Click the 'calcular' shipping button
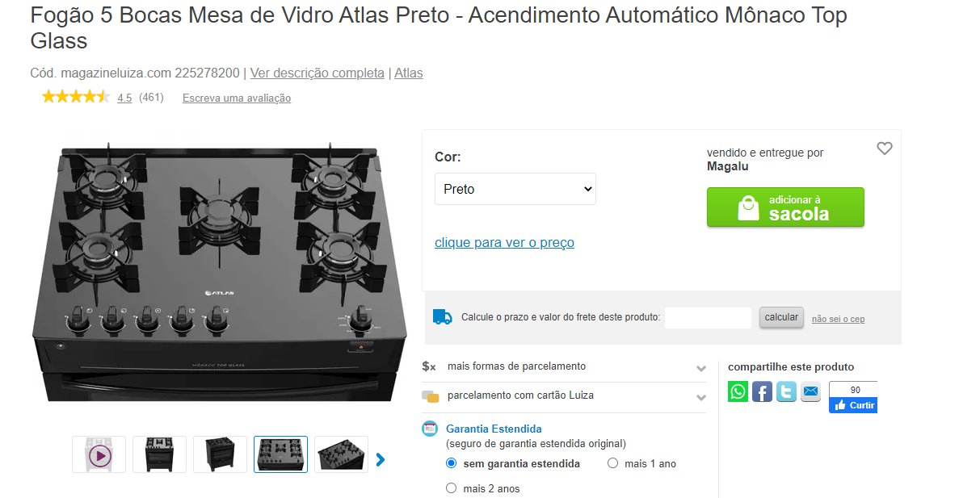The width and height of the screenshot is (980, 498). click(781, 317)
